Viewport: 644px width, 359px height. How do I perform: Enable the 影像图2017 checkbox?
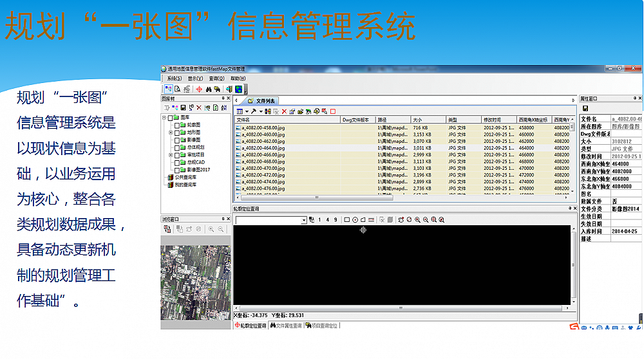coord(177,170)
